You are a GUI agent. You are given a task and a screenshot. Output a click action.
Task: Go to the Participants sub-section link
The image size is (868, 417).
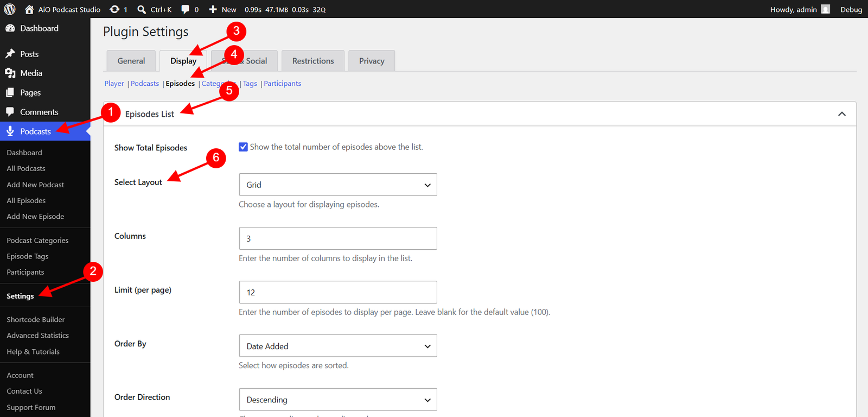click(283, 84)
